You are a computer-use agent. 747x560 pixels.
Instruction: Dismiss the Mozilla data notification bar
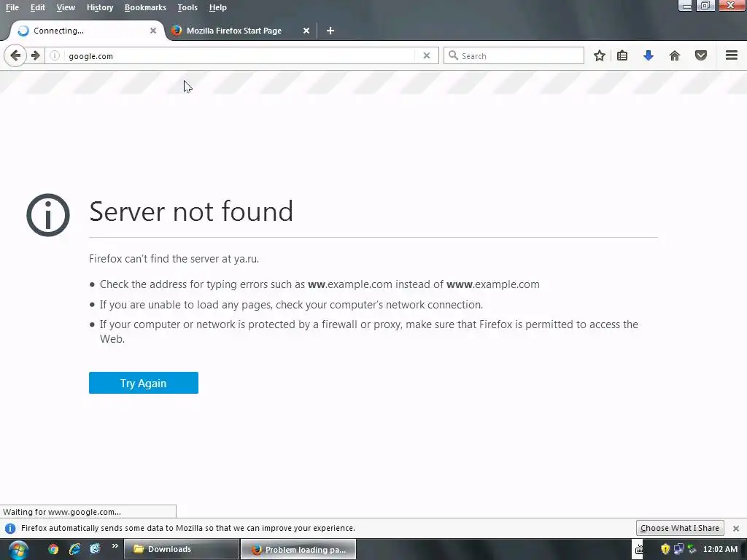736,528
